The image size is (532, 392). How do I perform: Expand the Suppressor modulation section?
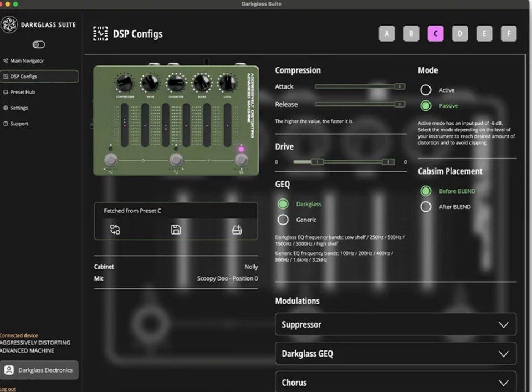396,324
